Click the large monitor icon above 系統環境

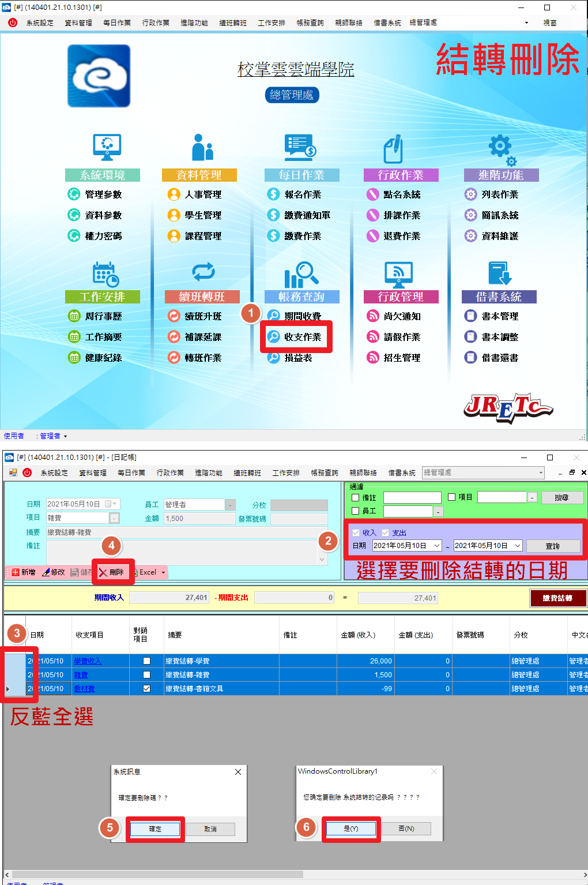tap(107, 147)
